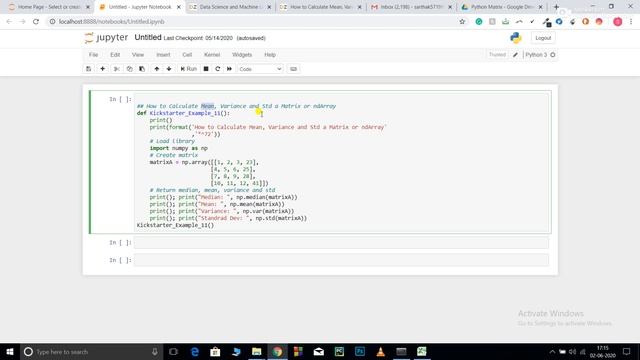Show hidden system tray icons
Screen dimensions: 640x360
click(552, 351)
